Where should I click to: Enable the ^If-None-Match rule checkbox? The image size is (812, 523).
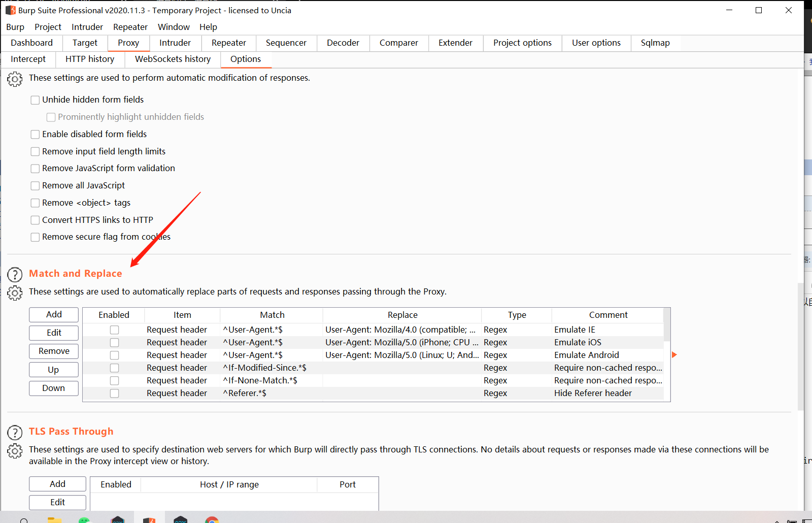(x=114, y=381)
